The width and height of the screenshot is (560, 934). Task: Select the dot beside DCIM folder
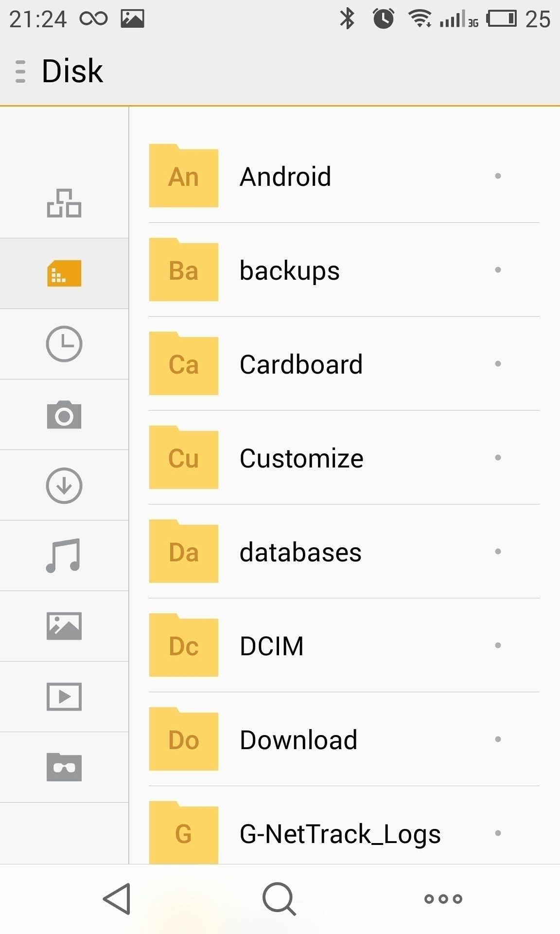pyautogui.click(x=498, y=646)
